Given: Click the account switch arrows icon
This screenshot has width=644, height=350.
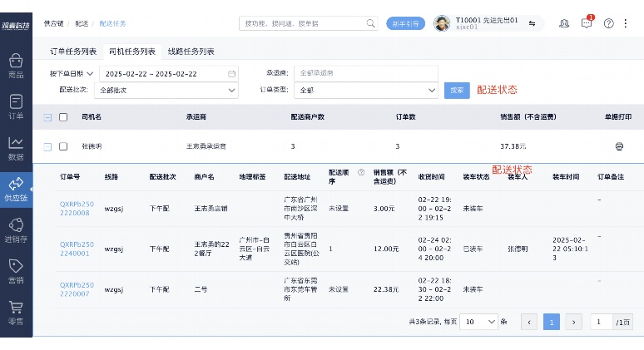Looking at the screenshot, I should pos(532,23).
